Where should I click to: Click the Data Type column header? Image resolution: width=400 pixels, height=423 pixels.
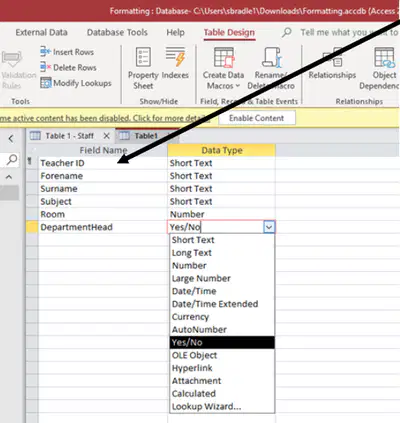coord(222,150)
